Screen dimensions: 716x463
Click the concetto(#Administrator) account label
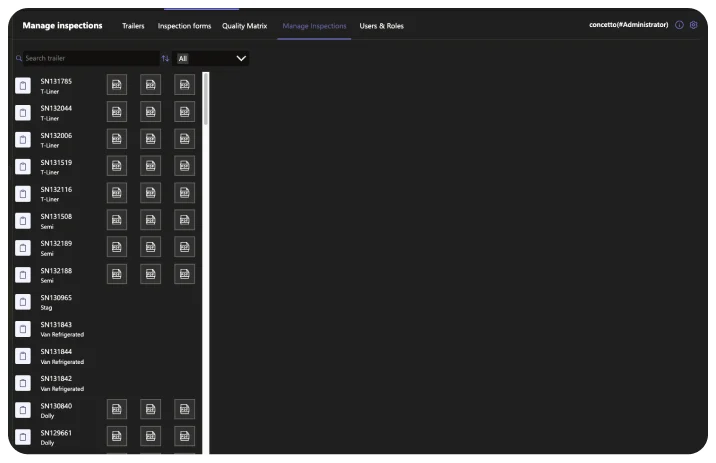(x=628, y=25)
